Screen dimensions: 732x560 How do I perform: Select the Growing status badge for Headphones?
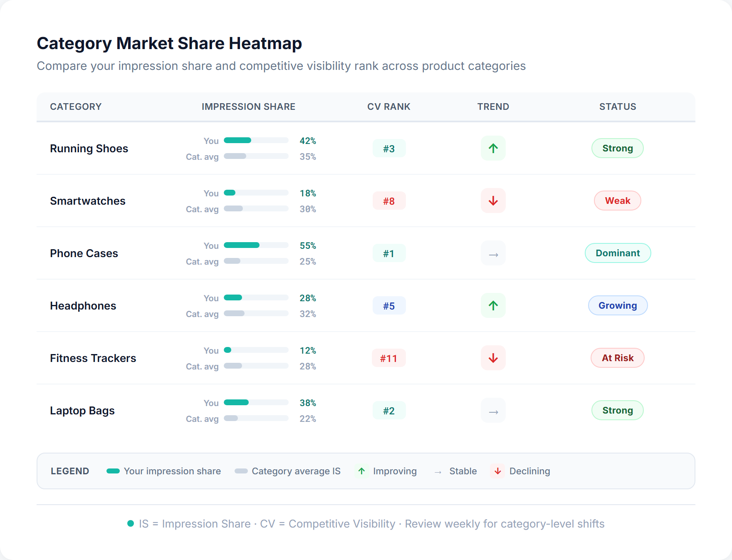point(618,305)
